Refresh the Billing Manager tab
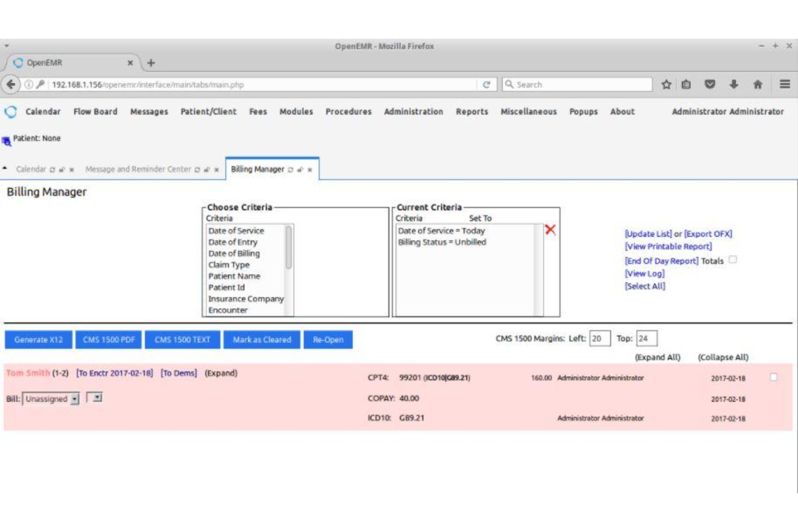This screenshot has height=532, width=798. click(290, 169)
